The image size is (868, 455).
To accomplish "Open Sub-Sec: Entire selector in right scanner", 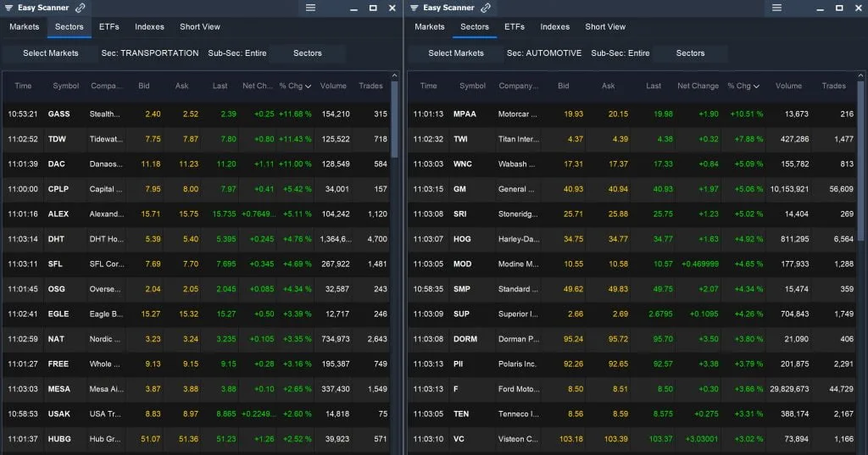I will pyautogui.click(x=620, y=53).
